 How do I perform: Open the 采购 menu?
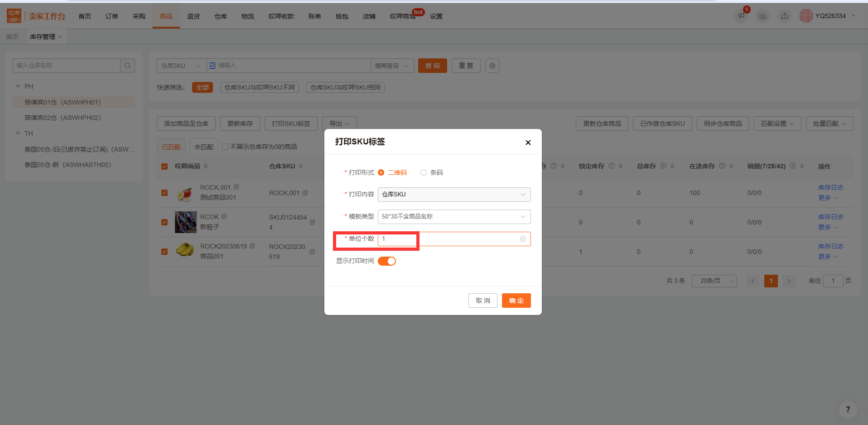[x=139, y=16]
